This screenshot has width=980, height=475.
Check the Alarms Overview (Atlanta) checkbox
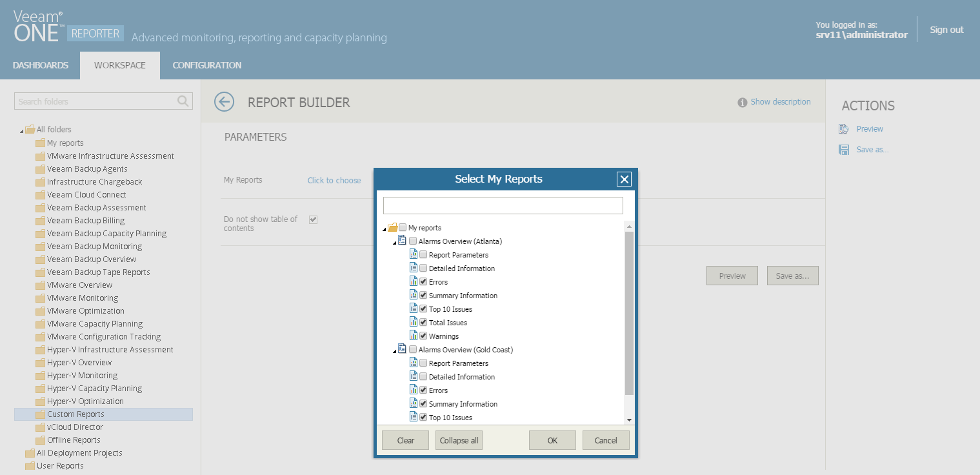click(x=413, y=241)
